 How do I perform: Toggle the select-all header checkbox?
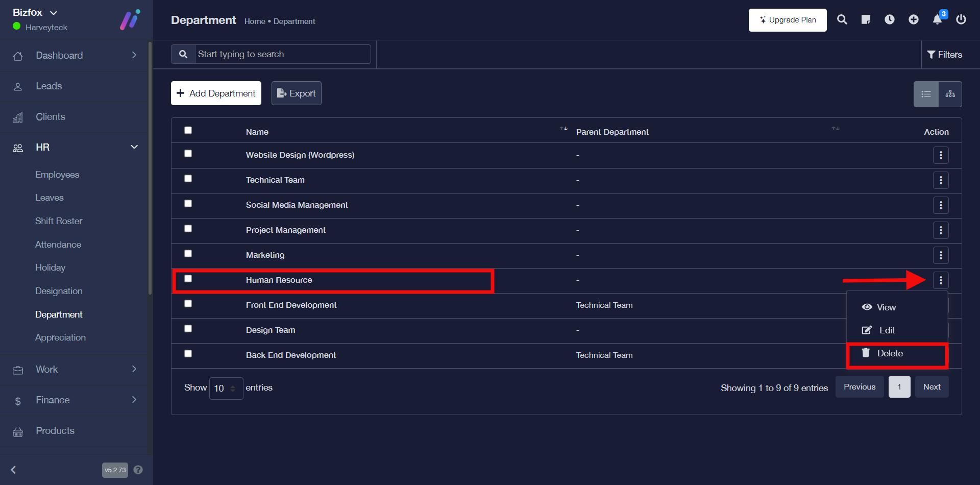pyautogui.click(x=188, y=131)
